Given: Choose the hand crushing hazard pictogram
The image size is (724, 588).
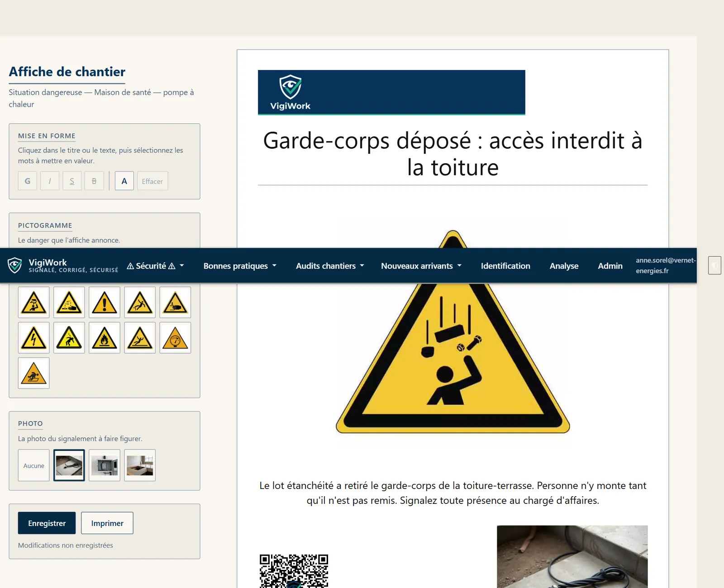Looking at the screenshot, I should pos(175,302).
